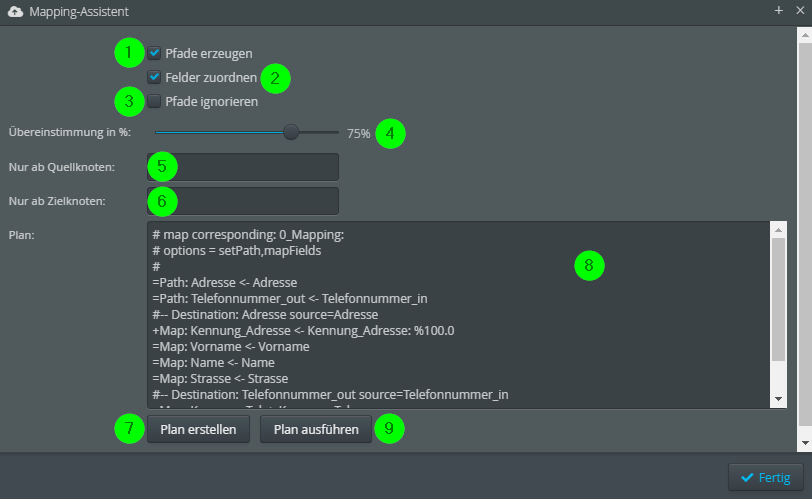Click the line '=Map: Strasse <- Strasse'
Image resolution: width=812 pixels, height=499 pixels.
(x=220, y=379)
